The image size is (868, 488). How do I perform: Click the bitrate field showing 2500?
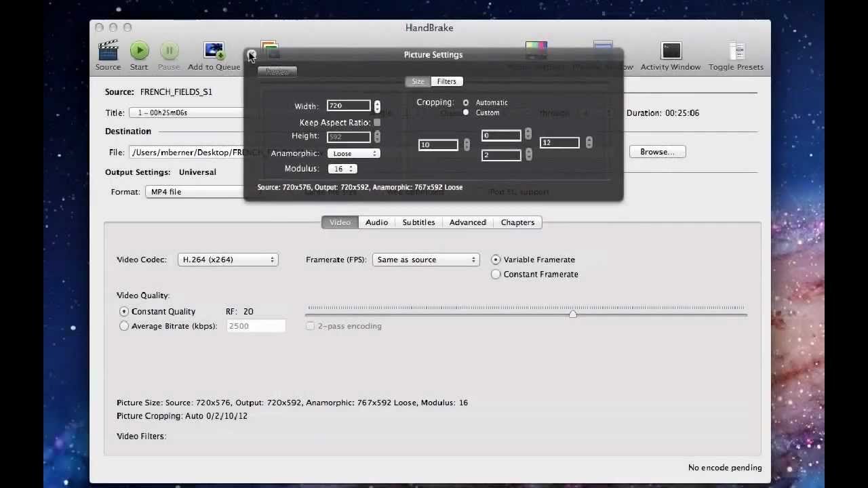point(256,326)
